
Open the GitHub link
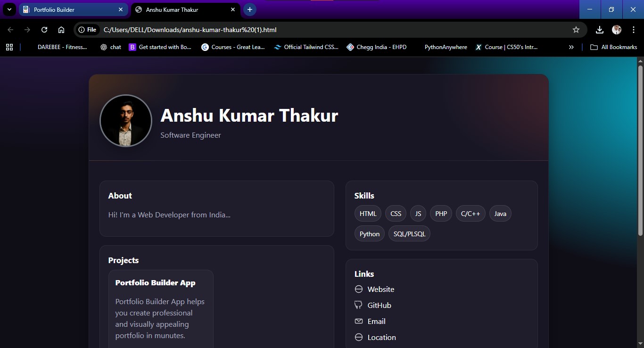click(x=379, y=305)
